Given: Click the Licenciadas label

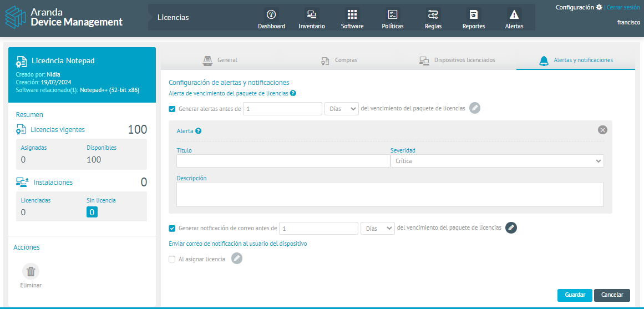Looking at the screenshot, I should pos(36,200).
